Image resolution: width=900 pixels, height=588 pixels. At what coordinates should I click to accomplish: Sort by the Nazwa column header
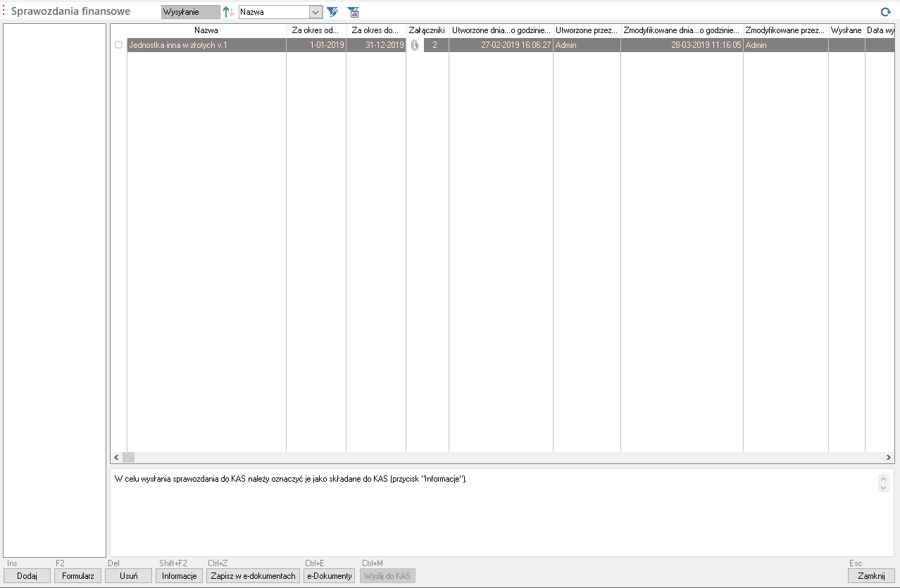tap(206, 30)
